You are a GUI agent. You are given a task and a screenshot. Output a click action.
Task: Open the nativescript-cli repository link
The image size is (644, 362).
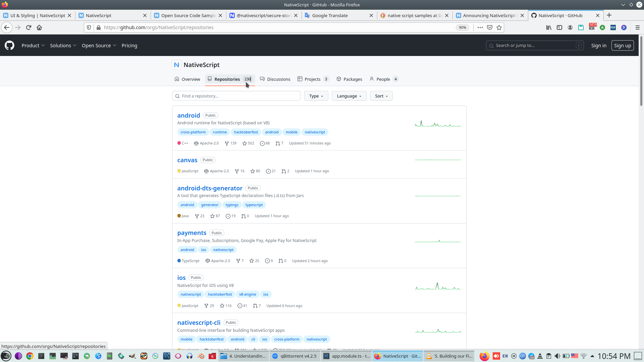(x=199, y=322)
